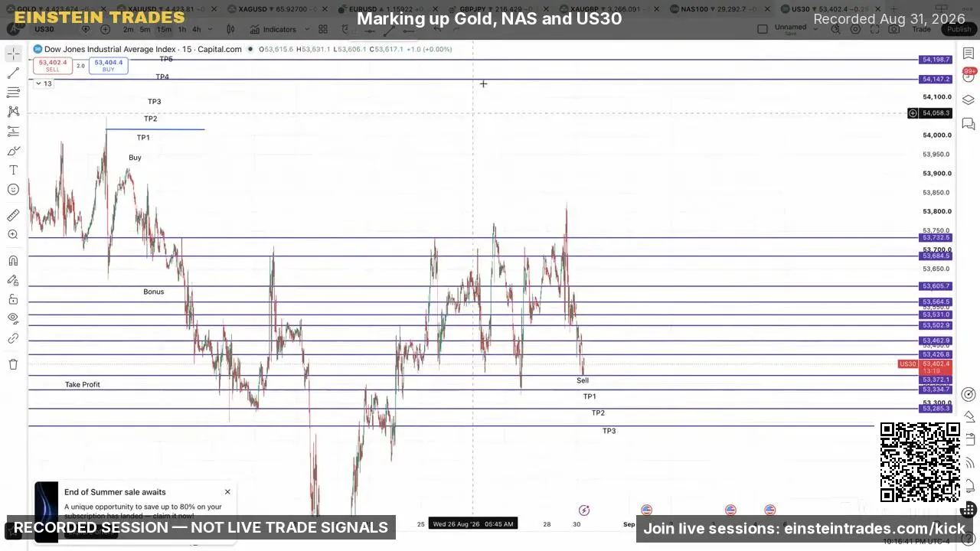This screenshot has width=980, height=551.
Task: Select the 2m timeframe
Action: 128,29
